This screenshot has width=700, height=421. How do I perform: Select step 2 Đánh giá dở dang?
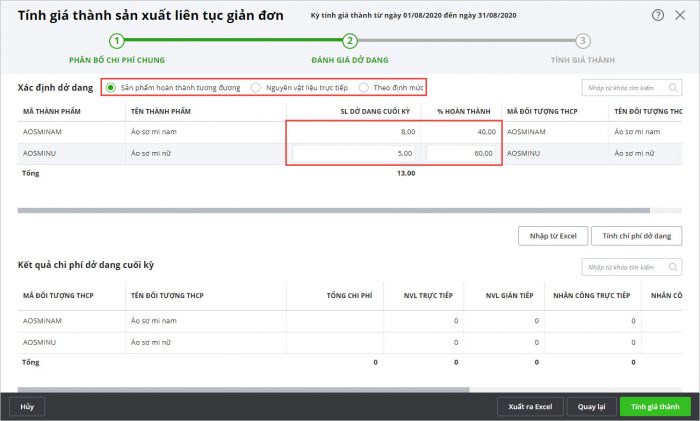[x=350, y=41]
